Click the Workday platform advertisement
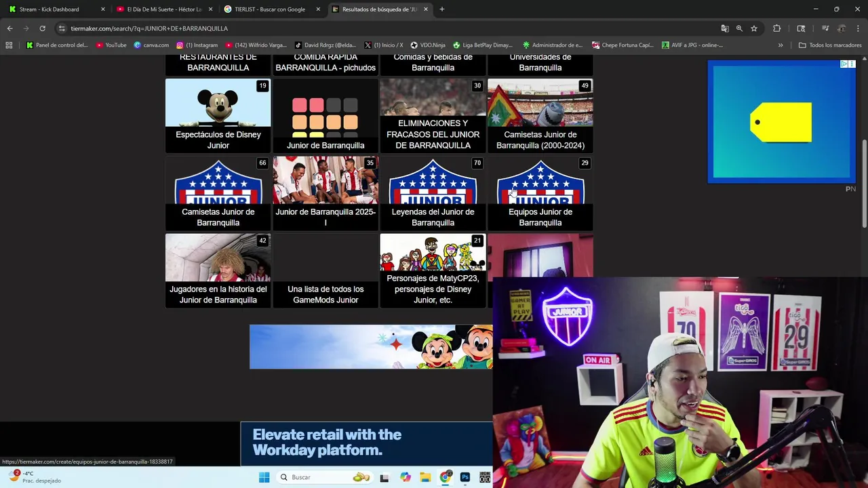868x488 pixels. point(366,443)
